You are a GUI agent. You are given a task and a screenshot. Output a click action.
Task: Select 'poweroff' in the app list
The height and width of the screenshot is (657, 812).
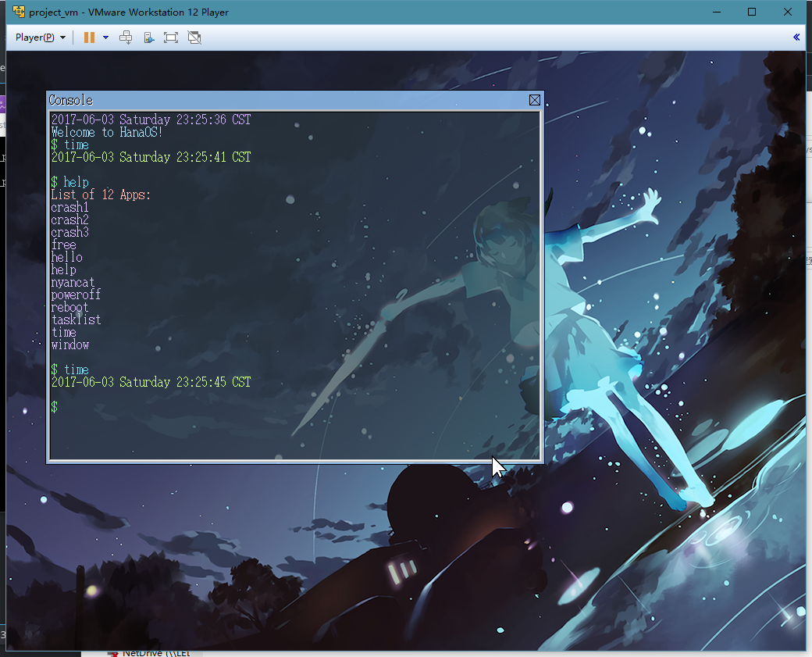point(76,295)
